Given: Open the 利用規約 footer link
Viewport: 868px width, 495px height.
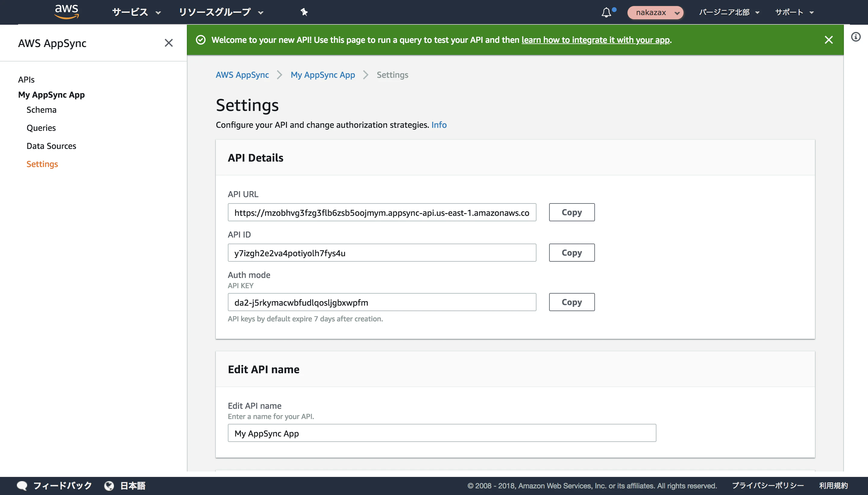Looking at the screenshot, I should coord(833,485).
